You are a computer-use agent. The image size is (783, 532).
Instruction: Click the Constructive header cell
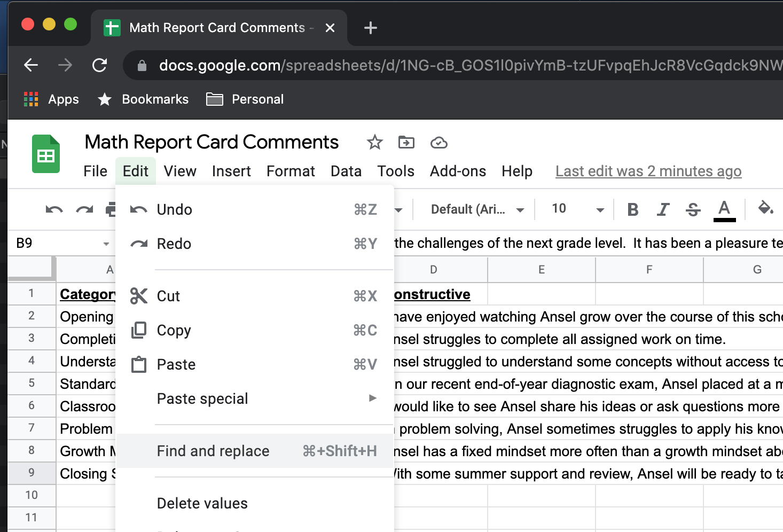441,294
